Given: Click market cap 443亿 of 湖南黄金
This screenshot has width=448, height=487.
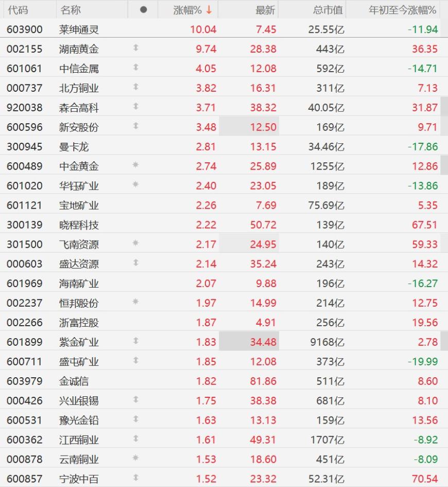Looking at the screenshot, I should [330, 49].
